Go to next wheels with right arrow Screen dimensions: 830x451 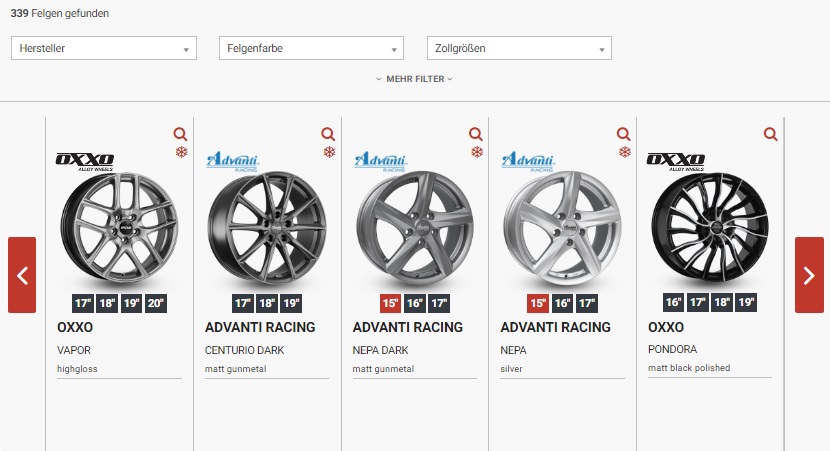809,275
